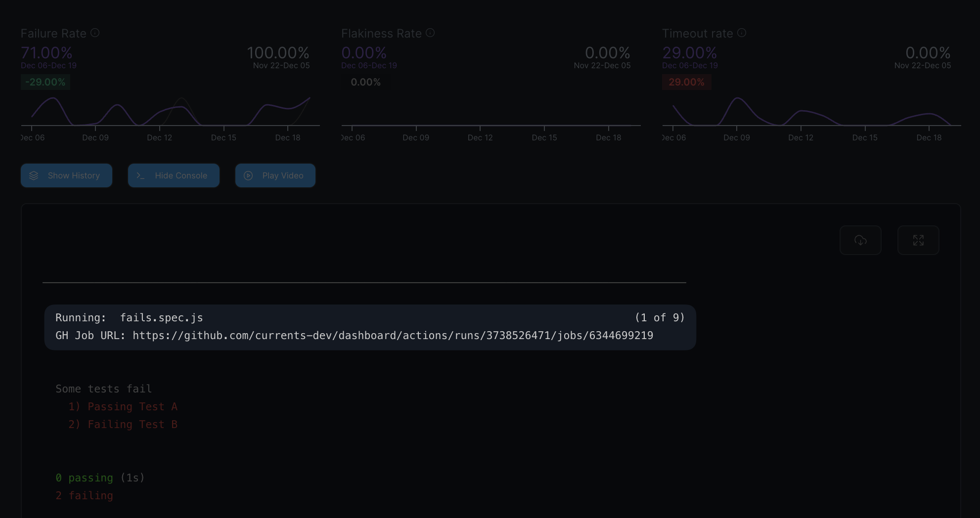Click the 71.00% failure rate value
This screenshot has height=518, width=980.
(x=46, y=52)
